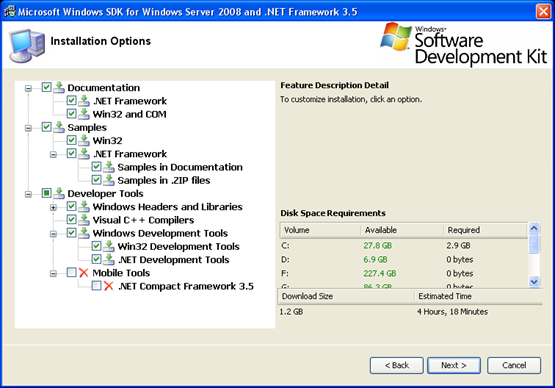Image resolution: width=555 pixels, height=388 pixels.
Task: Close the SDK installer window
Action: point(543,11)
